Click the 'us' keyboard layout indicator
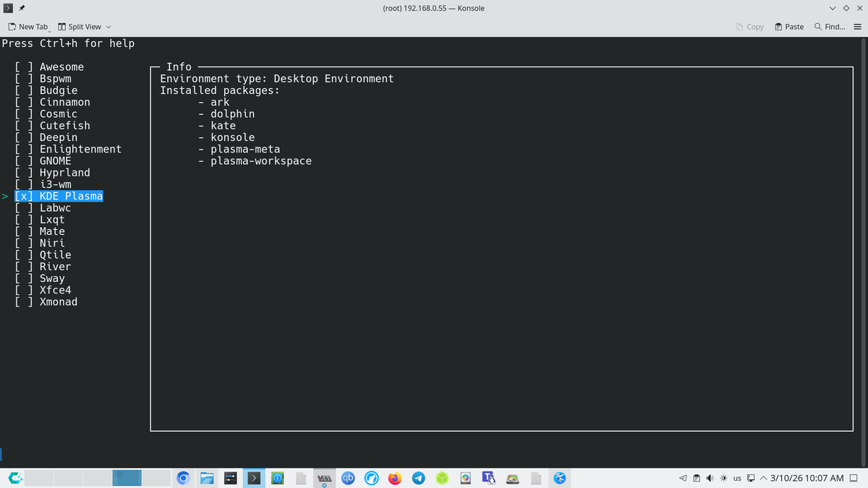The image size is (868, 488). [x=736, y=478]
